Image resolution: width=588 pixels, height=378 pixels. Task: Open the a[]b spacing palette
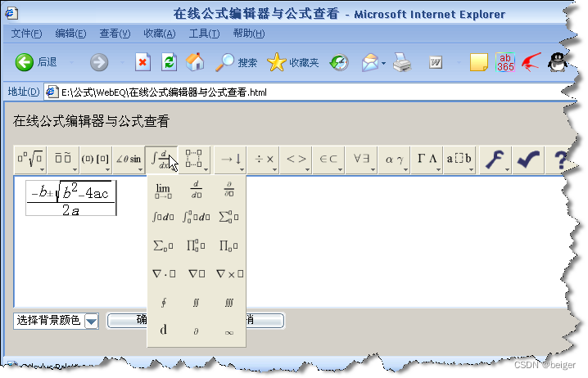pyautogui.click(x=459, y=160)
